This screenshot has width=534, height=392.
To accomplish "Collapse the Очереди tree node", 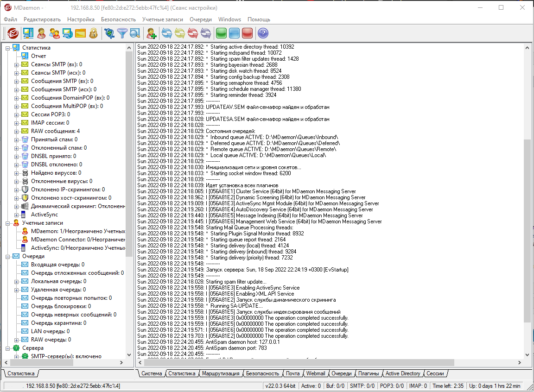I will pos(7,257).
